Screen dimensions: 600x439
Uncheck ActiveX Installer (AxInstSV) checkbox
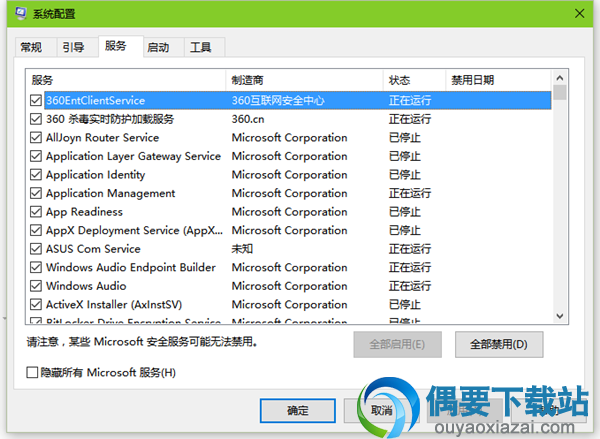click(36, 304)
